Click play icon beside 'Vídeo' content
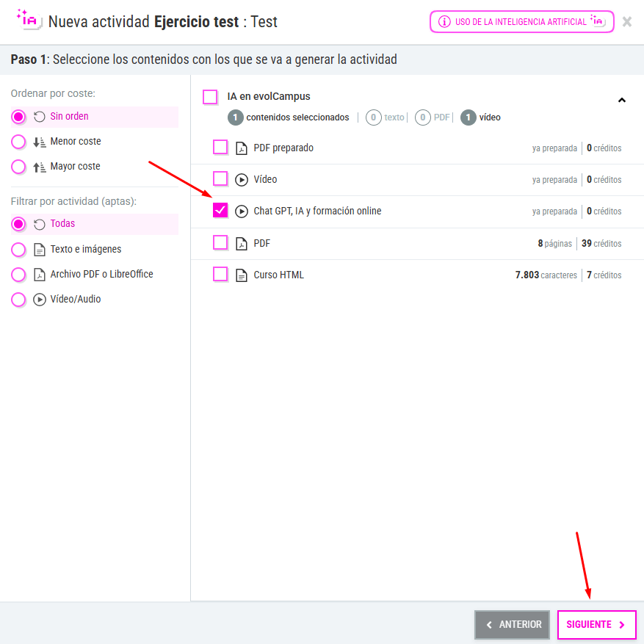The image size is (644, 644). (242, 179)
